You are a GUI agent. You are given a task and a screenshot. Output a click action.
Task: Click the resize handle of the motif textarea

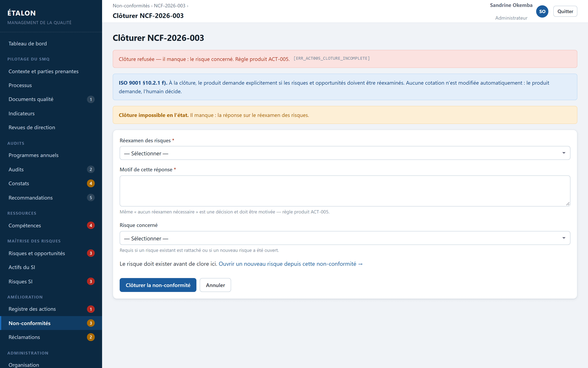pos(568,204)
